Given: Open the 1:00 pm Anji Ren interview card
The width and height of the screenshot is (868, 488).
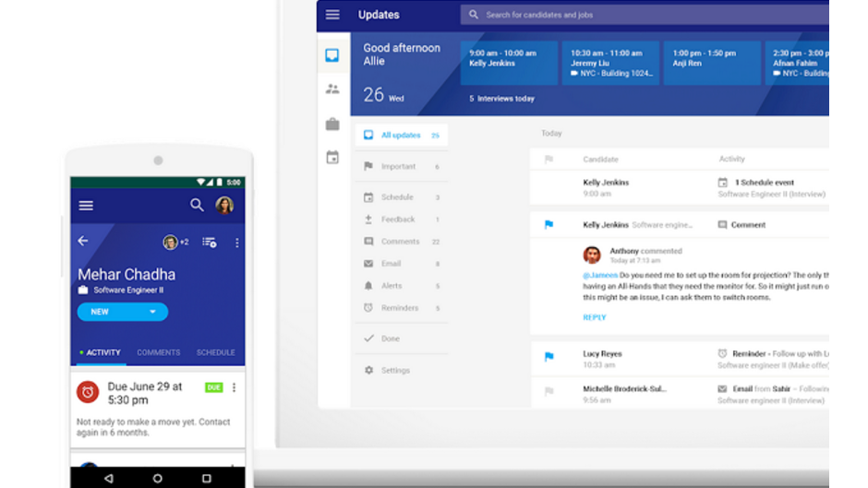Looking at the screenshot, I should [x=712, y=63].
